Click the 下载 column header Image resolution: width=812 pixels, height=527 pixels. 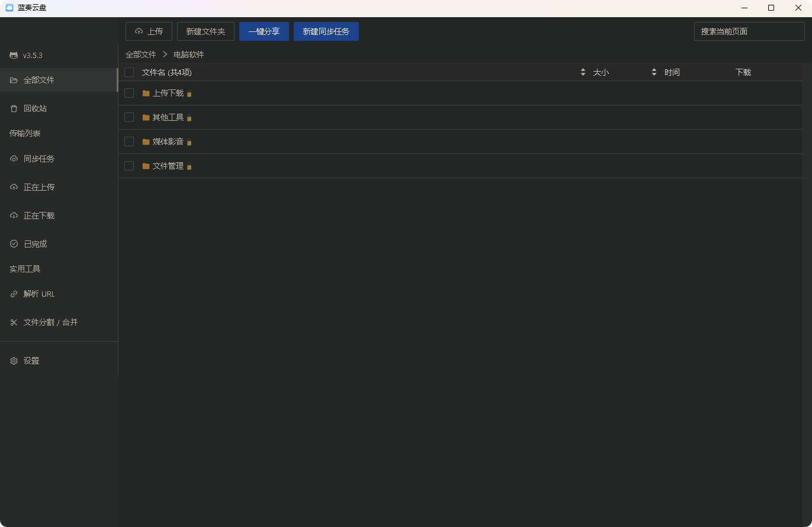743,72
